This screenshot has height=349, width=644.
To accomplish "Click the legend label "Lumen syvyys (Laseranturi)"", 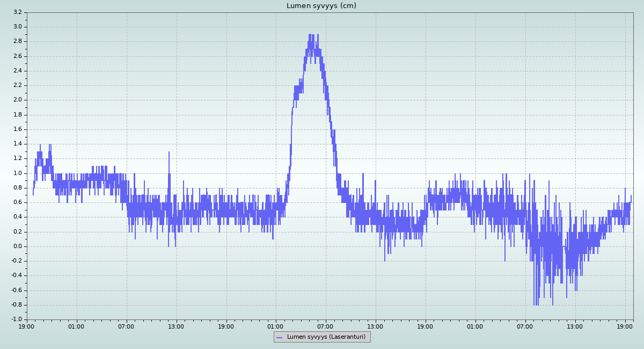I will tap(326, 337).
